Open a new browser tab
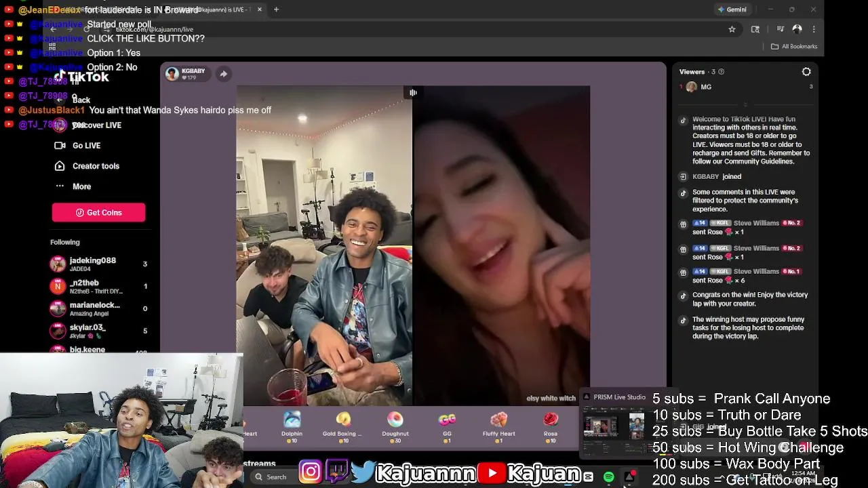The image size is (868, 488). click(276, 9)
